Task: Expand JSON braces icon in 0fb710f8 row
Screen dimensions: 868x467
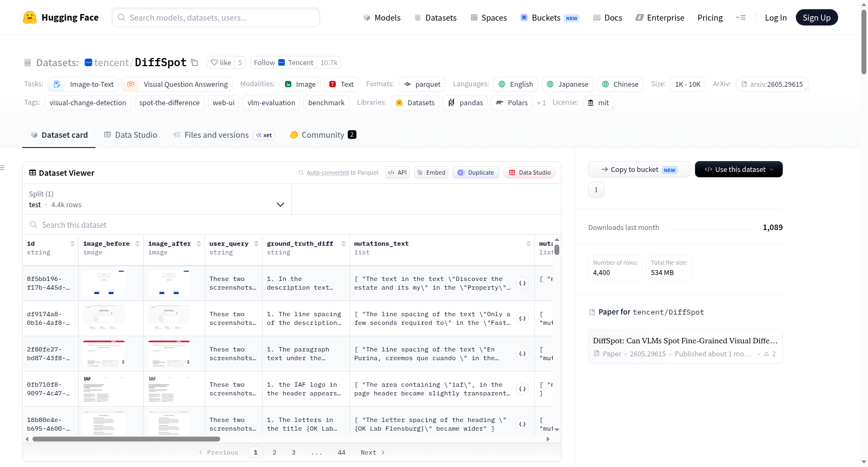Action: pyautogui.click(x=522, y=389)
